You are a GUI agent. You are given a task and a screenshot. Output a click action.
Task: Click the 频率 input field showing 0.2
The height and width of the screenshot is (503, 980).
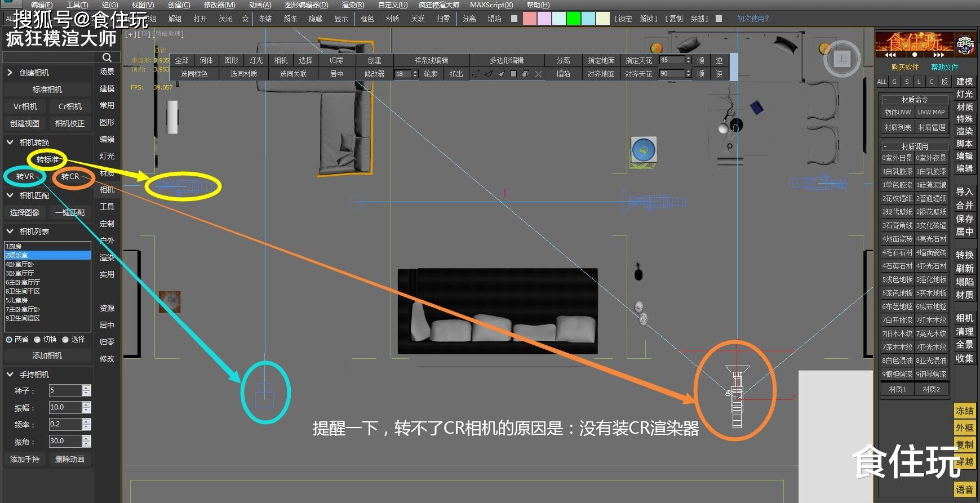[x=65, y=424]
